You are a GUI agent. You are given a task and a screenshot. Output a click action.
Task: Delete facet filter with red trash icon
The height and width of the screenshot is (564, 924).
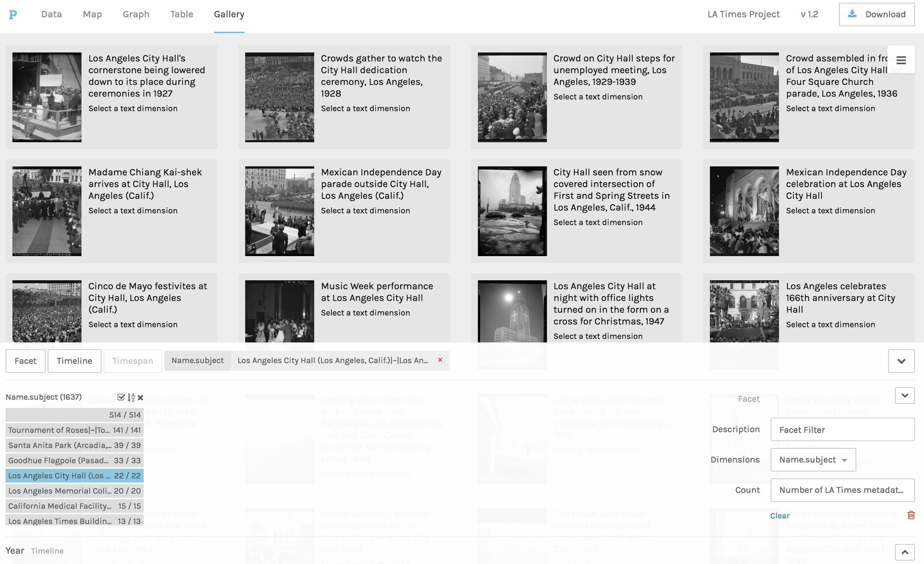click(x=911, y=515)
